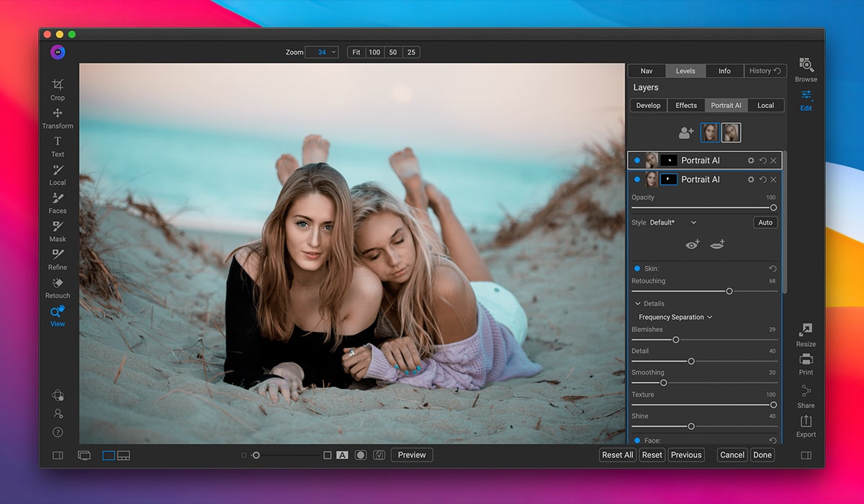Toggle the Skin section blue dot
The width and height of the screenshot is (864, 504).
(x=637, y=269)
